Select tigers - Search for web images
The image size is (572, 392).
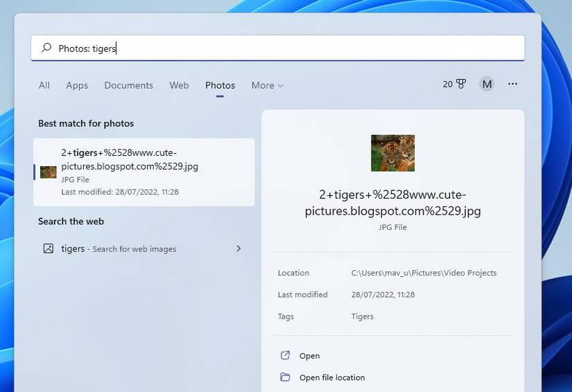pyautogui.click(x=144, y=249)
